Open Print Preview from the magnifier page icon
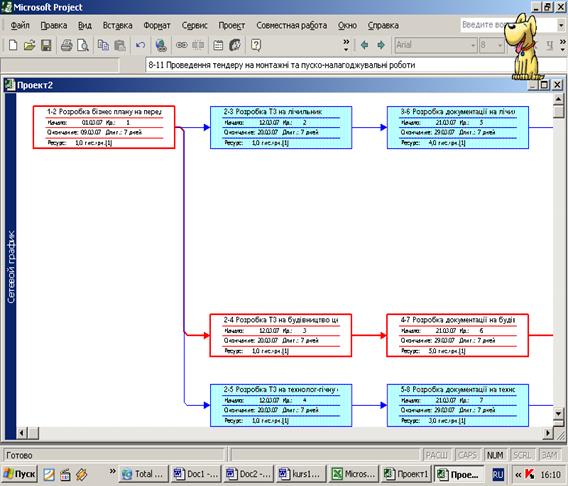 coord(83,45)
